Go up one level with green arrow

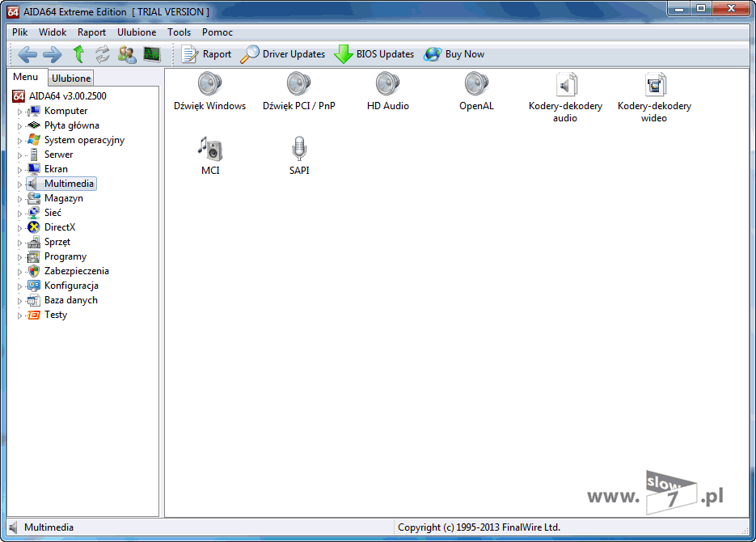78,54
